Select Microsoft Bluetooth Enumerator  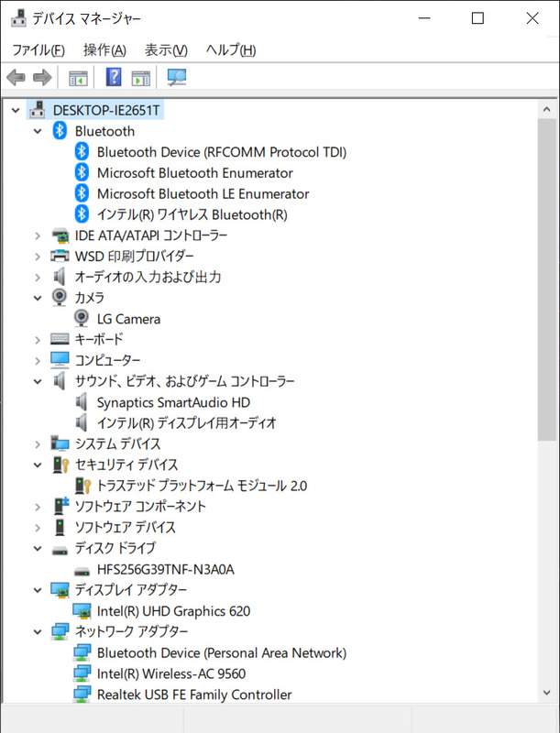coord(195,173)
